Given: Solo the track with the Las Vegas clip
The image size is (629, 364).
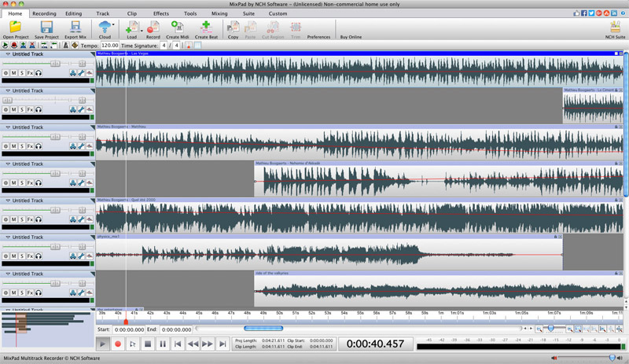Looking at the screenshot, I should point(22,72).
